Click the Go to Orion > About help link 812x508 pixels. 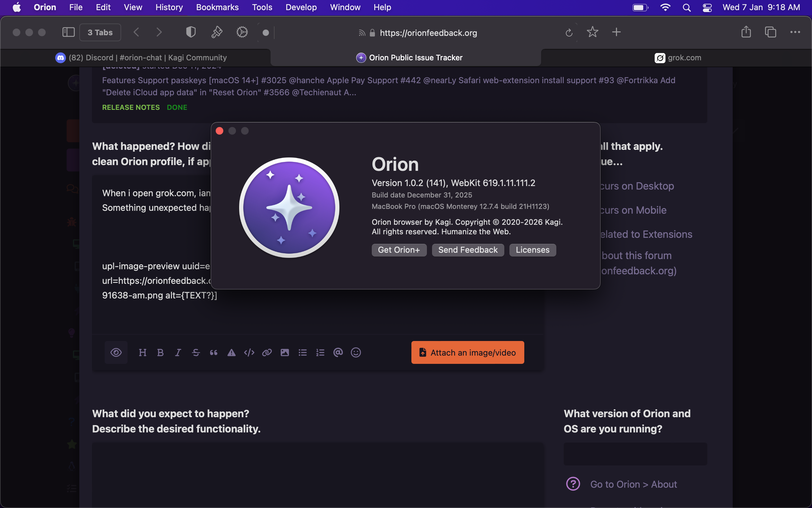pos(633,484)
